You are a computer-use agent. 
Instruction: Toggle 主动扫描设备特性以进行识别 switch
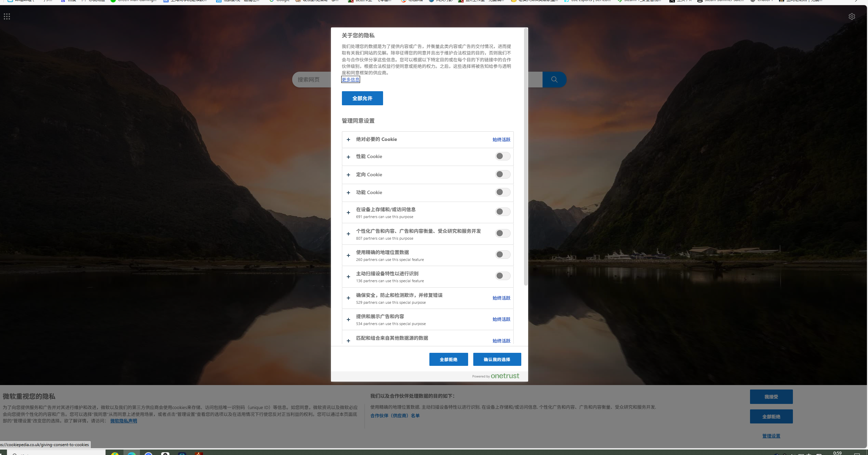(503, 276)
